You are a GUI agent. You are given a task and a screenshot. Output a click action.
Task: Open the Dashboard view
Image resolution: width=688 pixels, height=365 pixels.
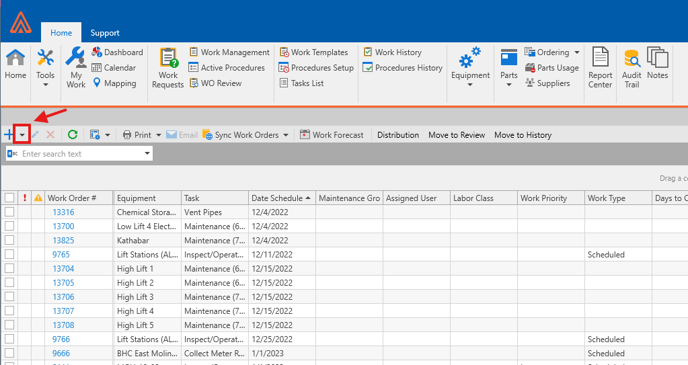(x=117, y=52)
